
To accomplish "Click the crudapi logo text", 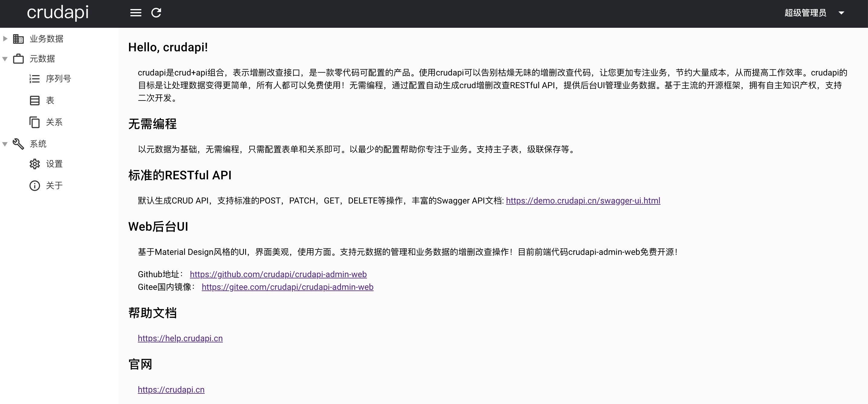I will (58, 13).
